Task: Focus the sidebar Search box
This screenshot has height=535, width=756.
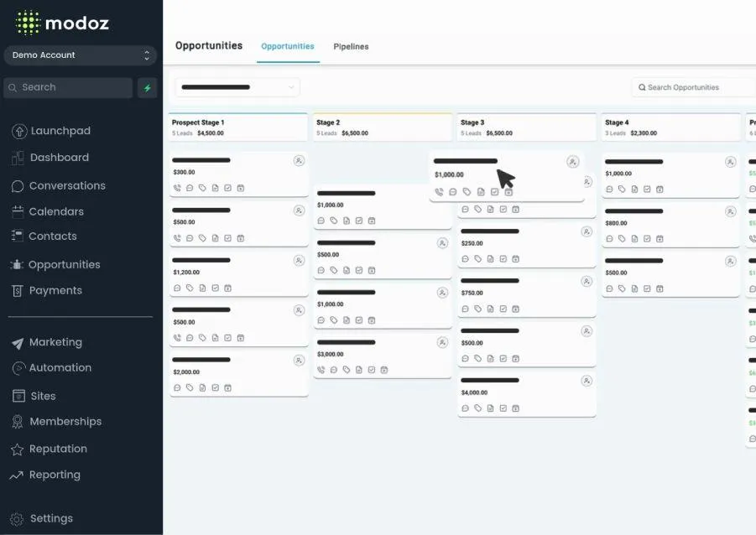Action: 68,88
